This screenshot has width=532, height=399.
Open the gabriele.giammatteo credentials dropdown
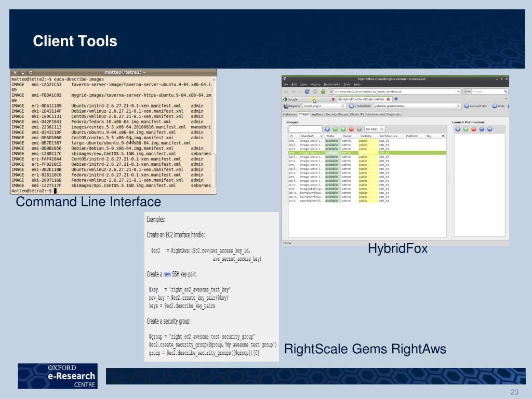417,106
